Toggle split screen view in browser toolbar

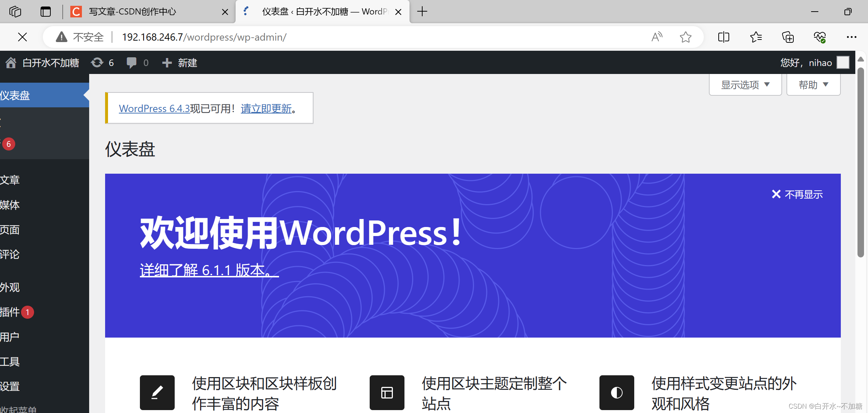pos(723,37)
